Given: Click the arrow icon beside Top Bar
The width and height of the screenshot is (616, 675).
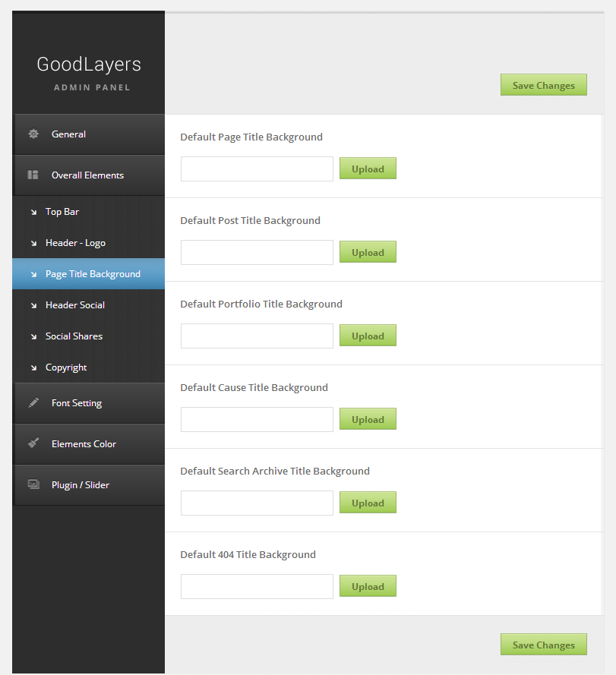Looking at the screenshot, I should tap(33, 212).
